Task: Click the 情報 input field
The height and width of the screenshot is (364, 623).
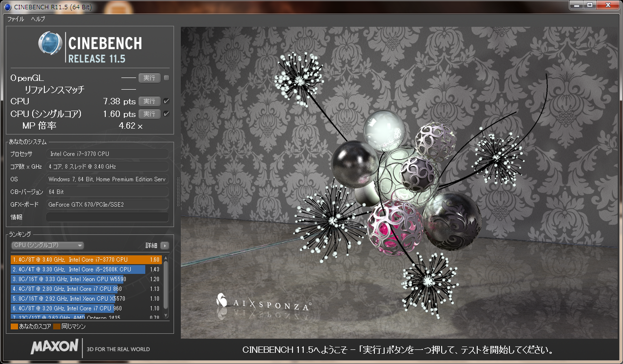Action: coord(107,217)
